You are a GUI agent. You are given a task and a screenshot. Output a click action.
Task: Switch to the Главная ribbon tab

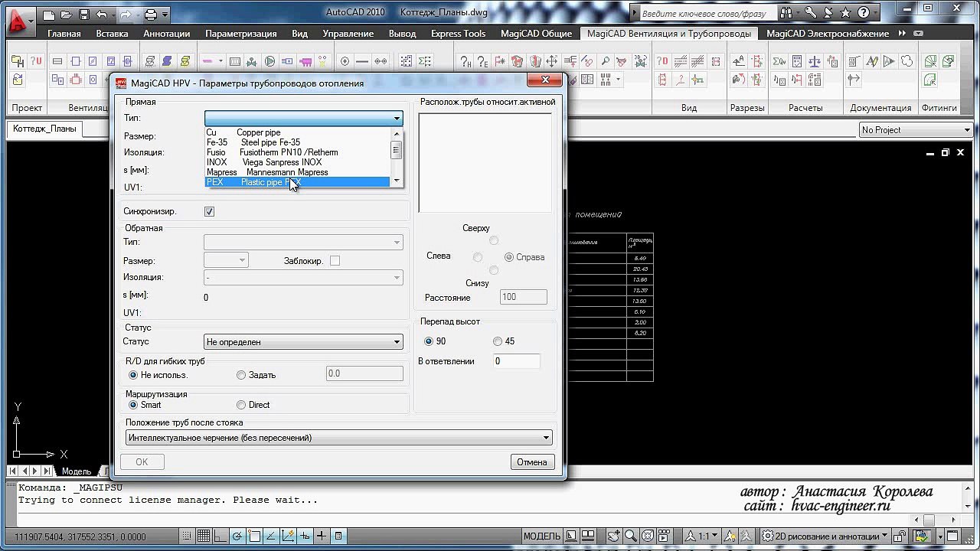pyautogui.click(x=64, y=34)
